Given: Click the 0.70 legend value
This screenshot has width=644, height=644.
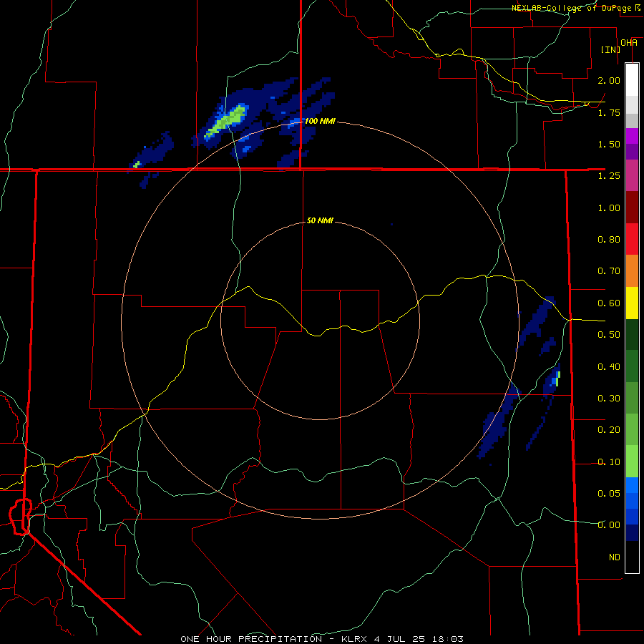Looking at the screenshot, I should [x=609, y=271].
